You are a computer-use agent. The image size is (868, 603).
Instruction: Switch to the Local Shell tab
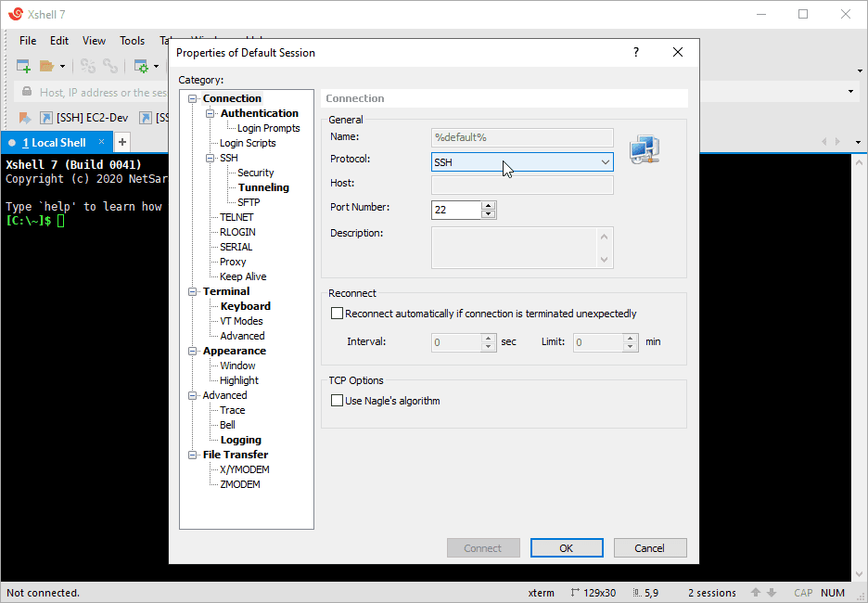pyautogui.click(x=54, y=143)
